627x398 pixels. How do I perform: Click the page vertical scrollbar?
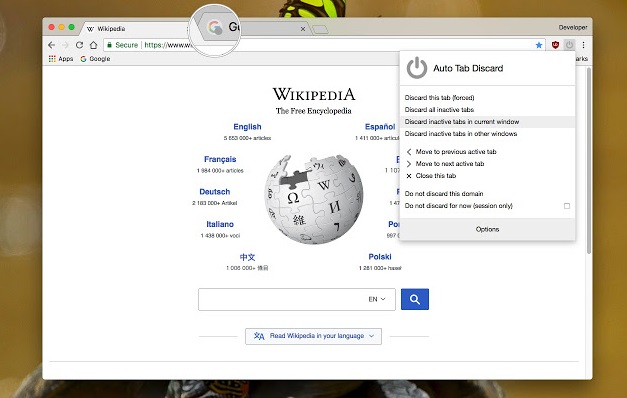pos(589,160)
